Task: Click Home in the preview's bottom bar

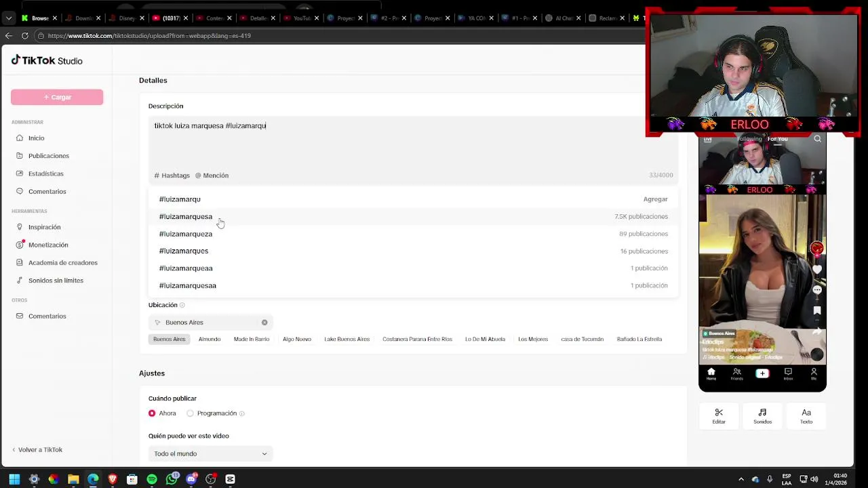Action: pyautogui.click(x=711, y=374)
